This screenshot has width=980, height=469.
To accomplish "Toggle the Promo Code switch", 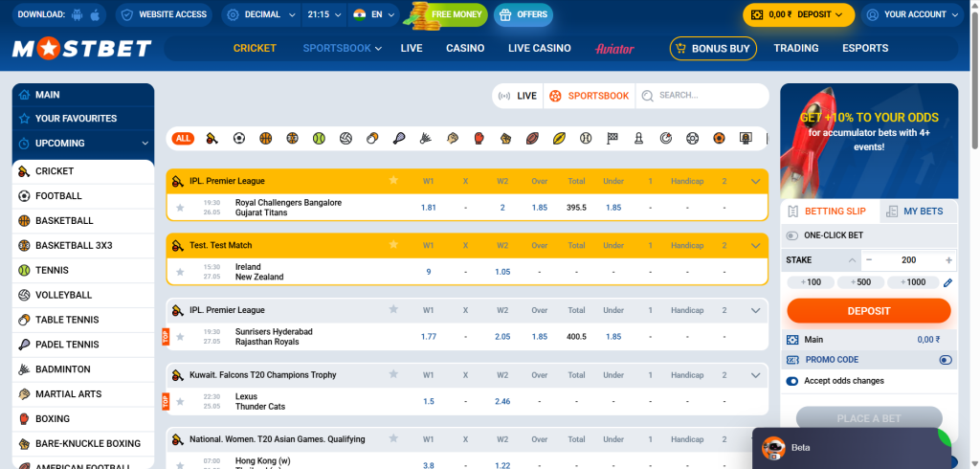I will [946, 360].
